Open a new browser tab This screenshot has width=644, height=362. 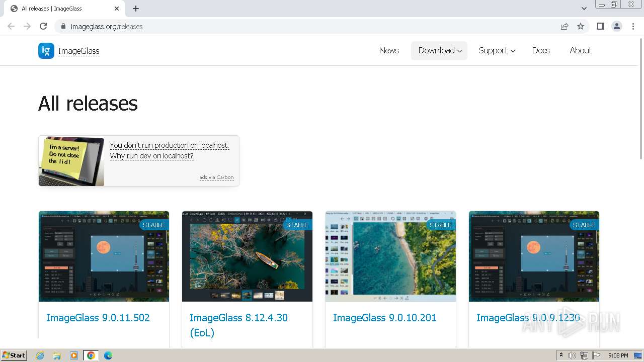(136, 9)
